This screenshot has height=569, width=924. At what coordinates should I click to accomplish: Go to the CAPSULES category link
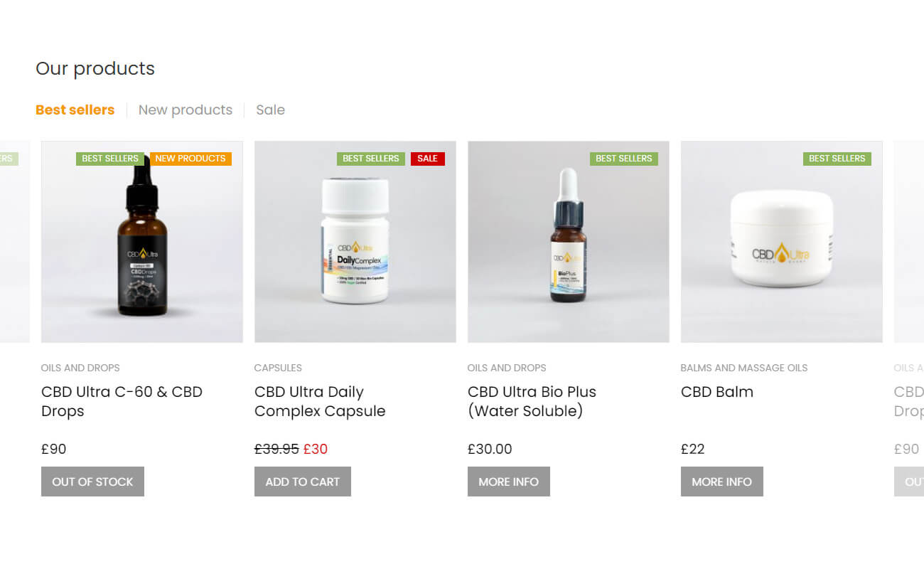278,368
